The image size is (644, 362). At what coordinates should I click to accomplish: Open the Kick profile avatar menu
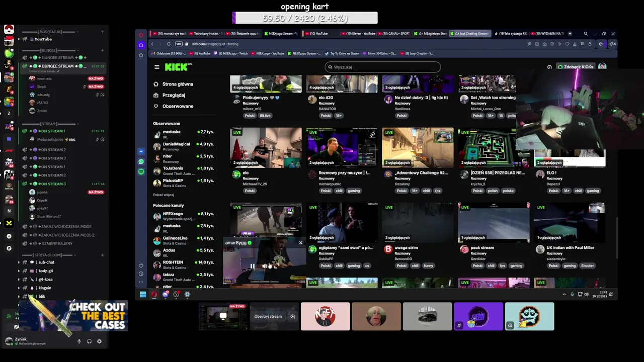tap(602, 67)
